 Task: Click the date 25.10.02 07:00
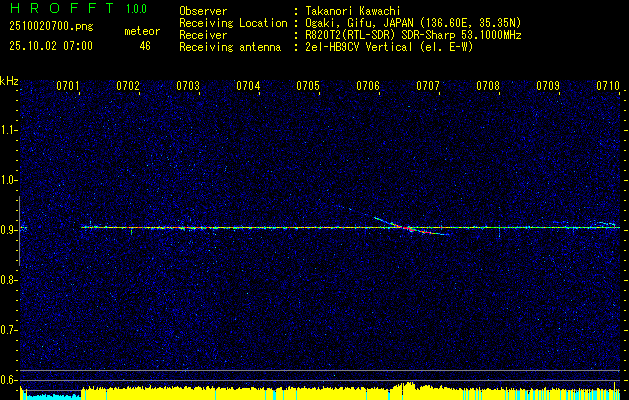(x=51, y=46)
